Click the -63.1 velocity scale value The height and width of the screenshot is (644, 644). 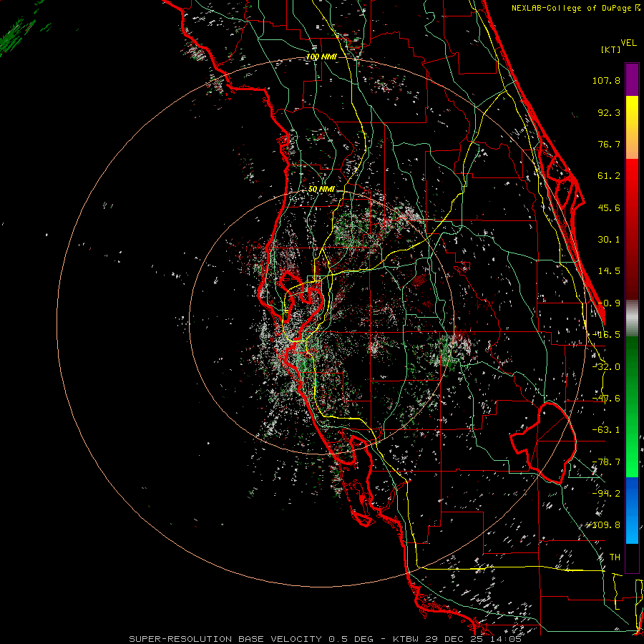pos(606,430)
